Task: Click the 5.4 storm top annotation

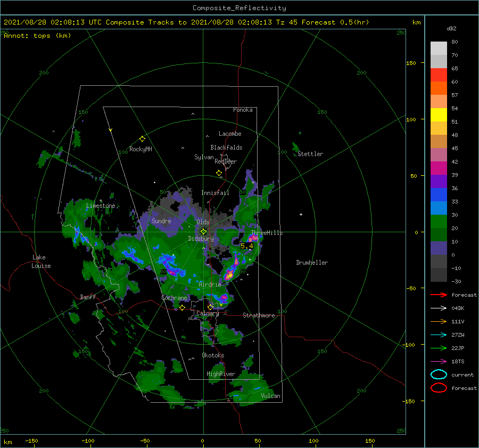Action: coord(247,246)
